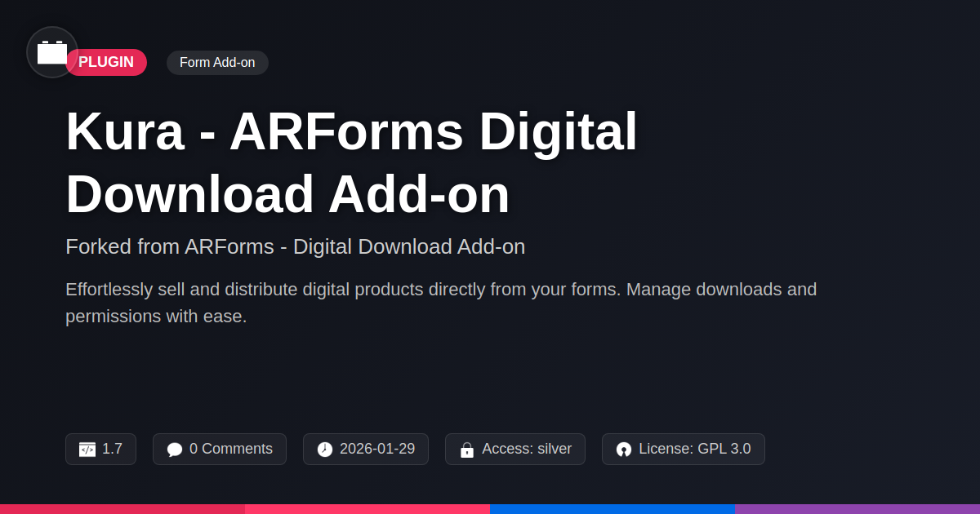The width and height of the screenshot is (980, 514).
Task: Click the 2026-01-29 date text
Action: tap(377, 449)
